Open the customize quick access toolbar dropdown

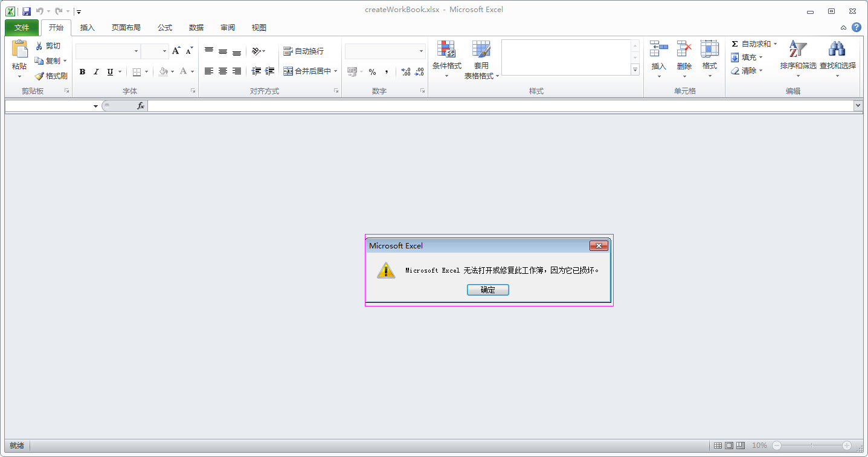(79, 11)
